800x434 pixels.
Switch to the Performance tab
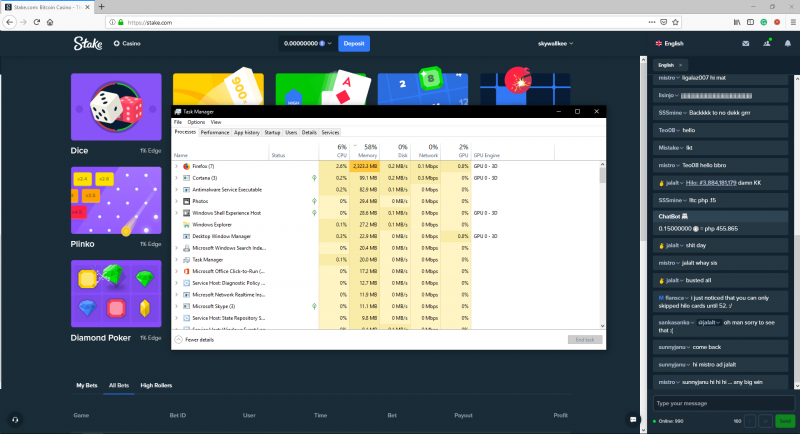coord(215,133)
